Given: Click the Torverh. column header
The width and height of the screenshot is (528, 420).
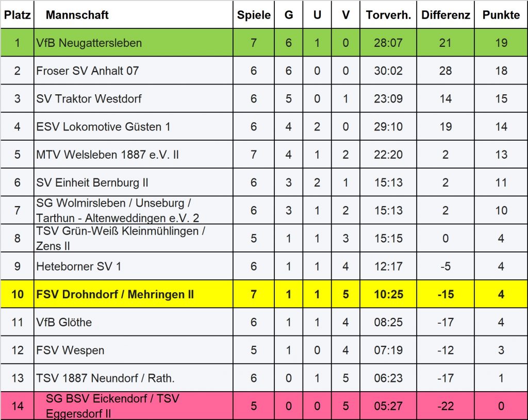Looking at the screenshot, I should 388,15.
